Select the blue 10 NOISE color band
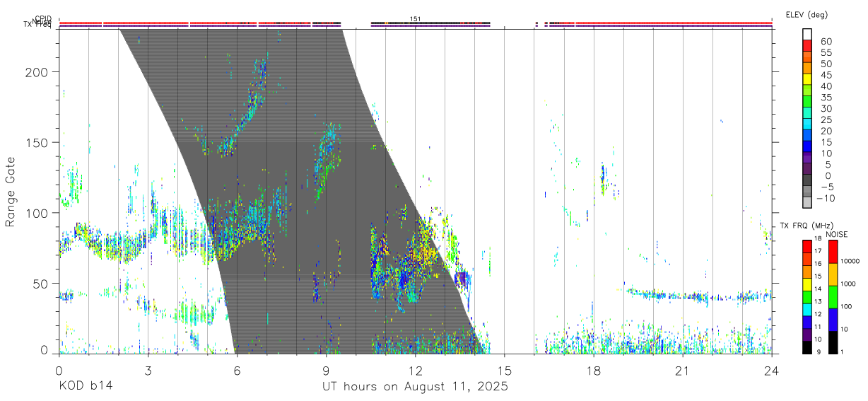 click(833, 320)
